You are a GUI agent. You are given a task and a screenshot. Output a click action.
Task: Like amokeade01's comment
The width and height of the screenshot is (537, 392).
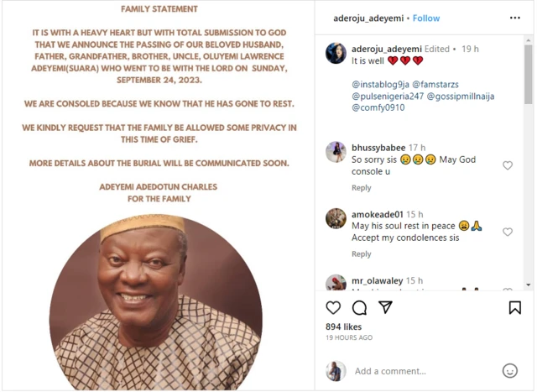[508, 232]
